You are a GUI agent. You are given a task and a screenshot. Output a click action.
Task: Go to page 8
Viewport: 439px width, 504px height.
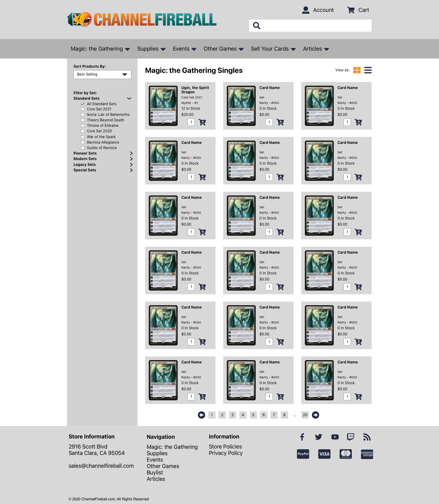284,415
